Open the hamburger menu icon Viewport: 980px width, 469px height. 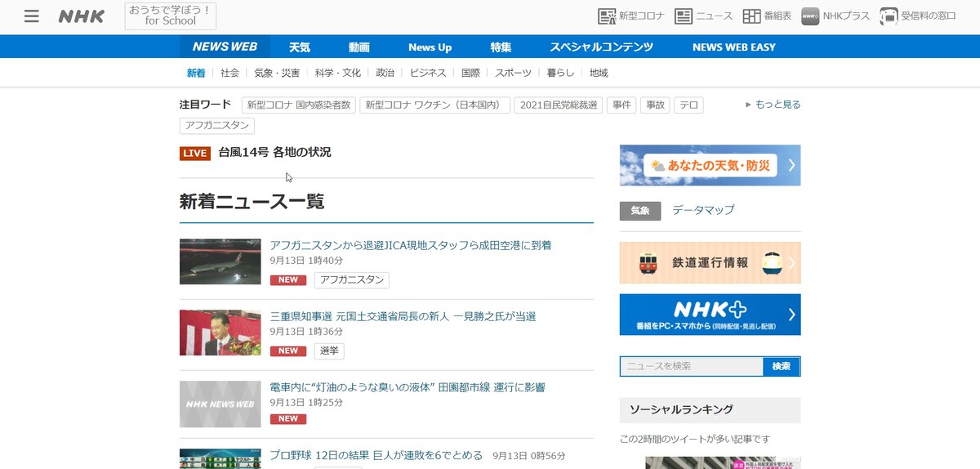click(x=32, y=16)
